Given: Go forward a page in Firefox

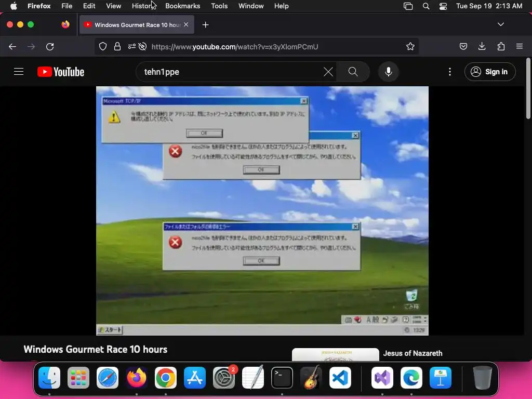Looking at the screenshot, I should (x=31, y=46).
